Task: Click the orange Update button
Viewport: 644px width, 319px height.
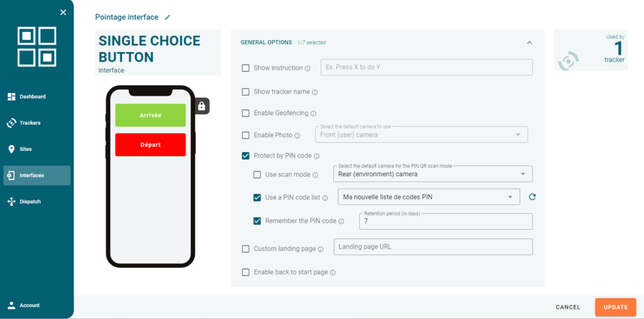Action: (x=616, y=307)
